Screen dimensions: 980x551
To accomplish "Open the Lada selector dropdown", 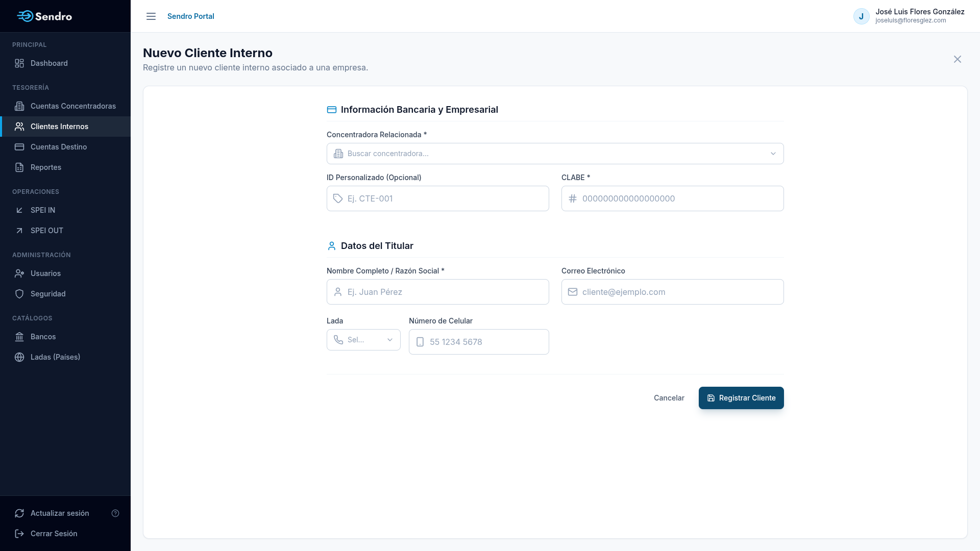I will (363, 340).
